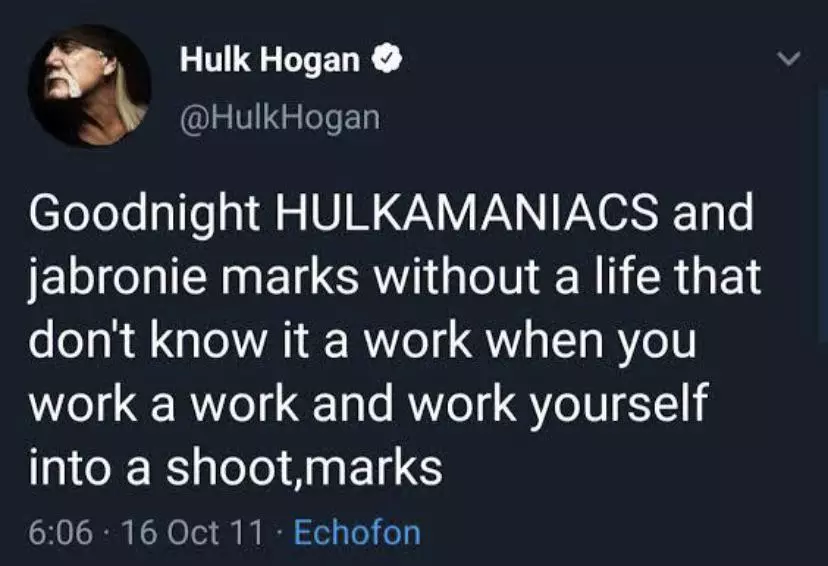828x566 pixels.
Task: Click the verified checkmark badge
Action: (388, 59)
